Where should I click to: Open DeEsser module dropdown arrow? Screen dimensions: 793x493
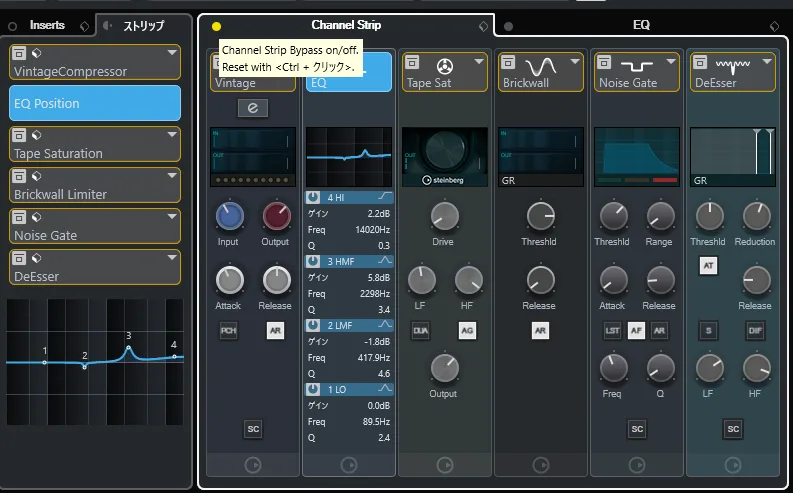tap(767, 62)
